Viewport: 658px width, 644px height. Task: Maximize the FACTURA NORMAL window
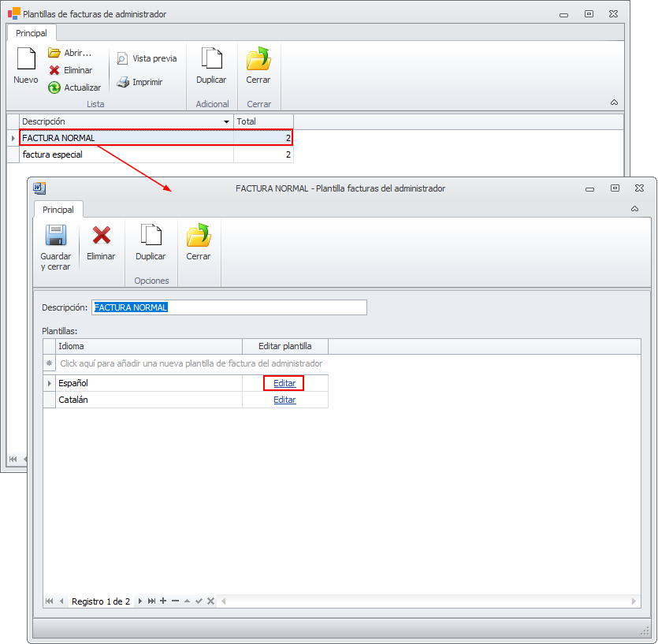615,188
